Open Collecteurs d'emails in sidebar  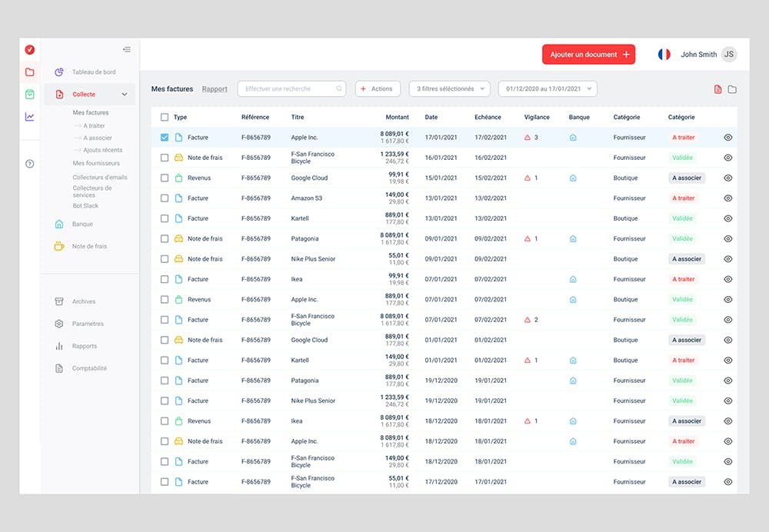click(x=100, y=177)
